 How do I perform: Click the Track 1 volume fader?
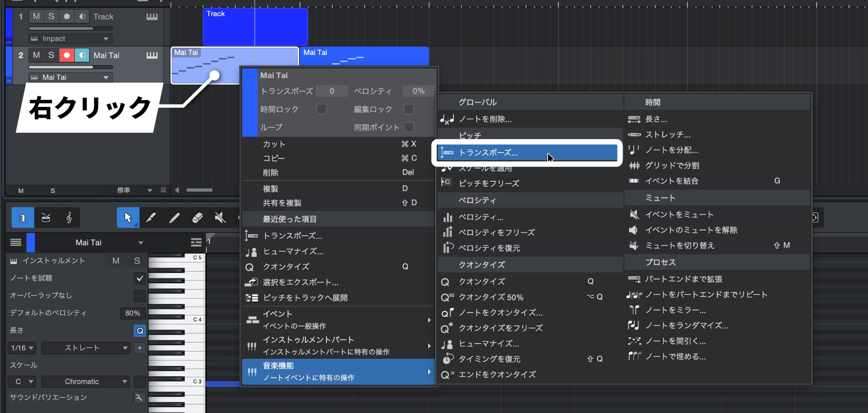pos(71,28)
